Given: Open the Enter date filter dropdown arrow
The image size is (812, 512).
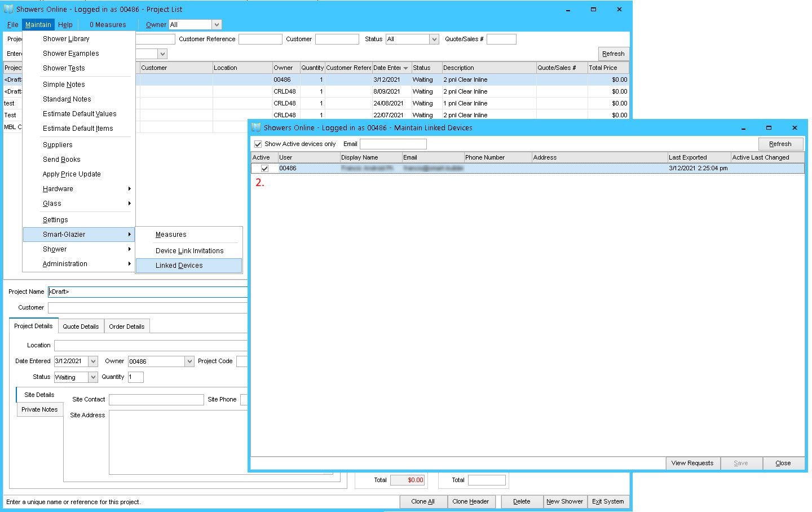Looking at the screenshot, I should (162, 54).
